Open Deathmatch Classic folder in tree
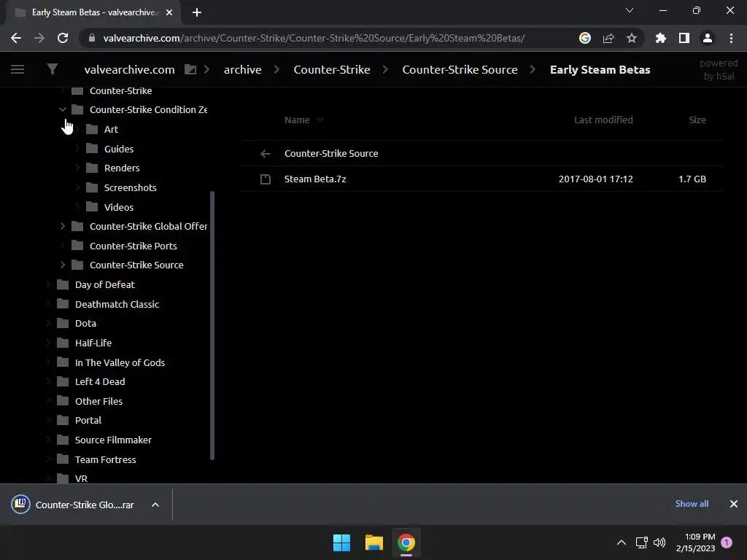This screenshot has height=560, width=747. pos(117,304)
